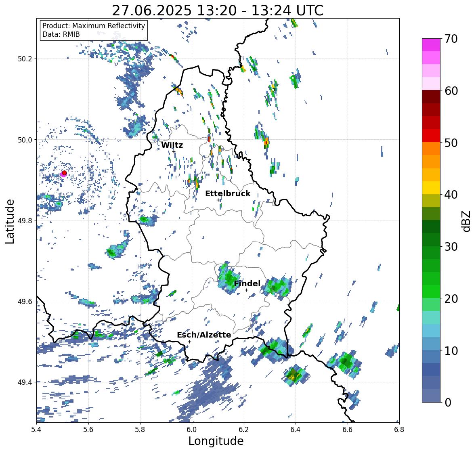Image resolution: width=476 pixels, height=451 pixels.
Task: Click latitude tick label 49.8
Action: [x=25, y=220]
